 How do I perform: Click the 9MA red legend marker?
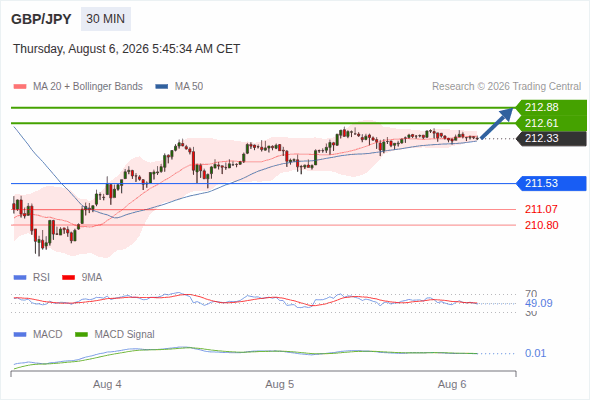[x=68, y=278]
